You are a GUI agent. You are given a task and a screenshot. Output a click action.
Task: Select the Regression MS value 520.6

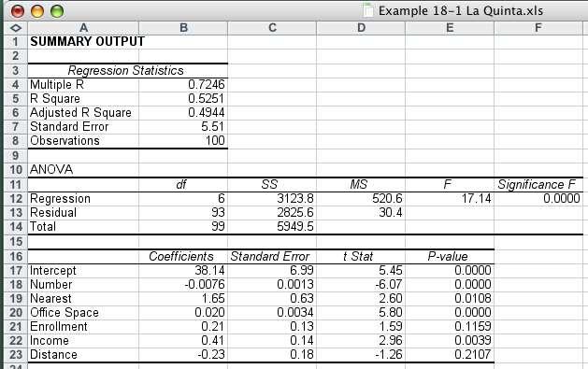(361, 199)
